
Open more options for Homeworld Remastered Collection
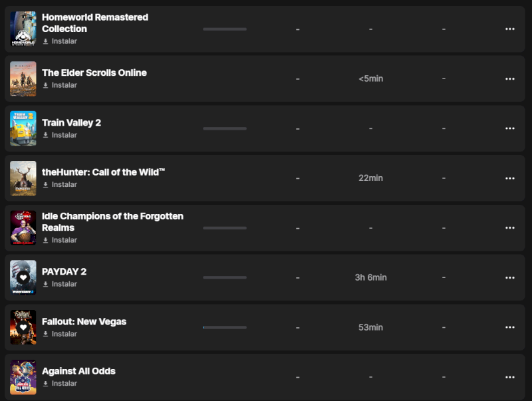510,29
